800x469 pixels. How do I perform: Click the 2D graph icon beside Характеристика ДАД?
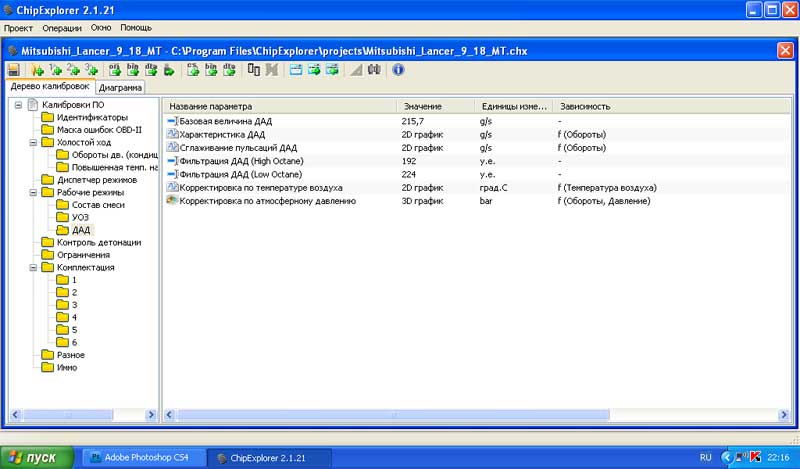172,134
